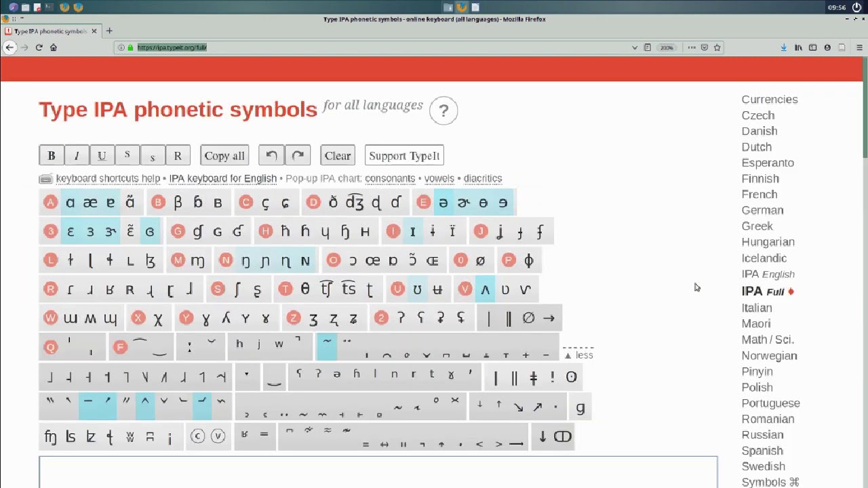
Task: Open the URL bar history dropdown
Action: coord(635,47)
